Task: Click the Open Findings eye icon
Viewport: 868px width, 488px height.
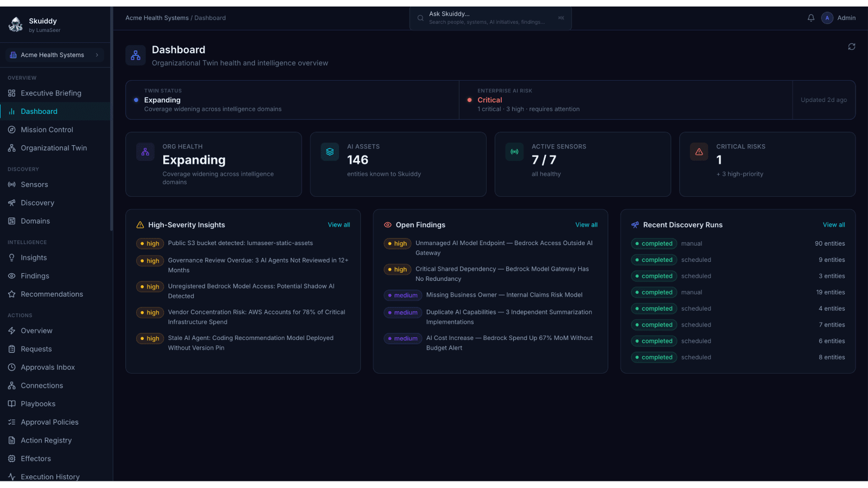Action: [388, 225]
